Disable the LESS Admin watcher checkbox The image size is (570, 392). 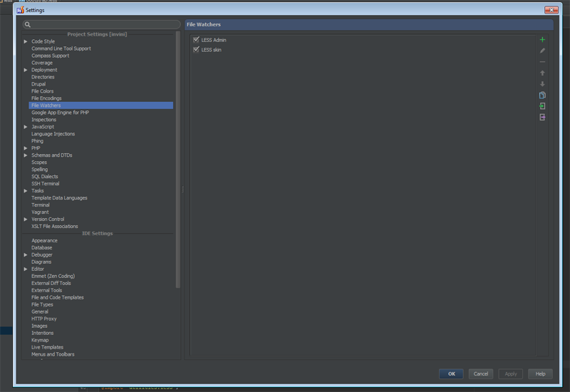(197, 40)
